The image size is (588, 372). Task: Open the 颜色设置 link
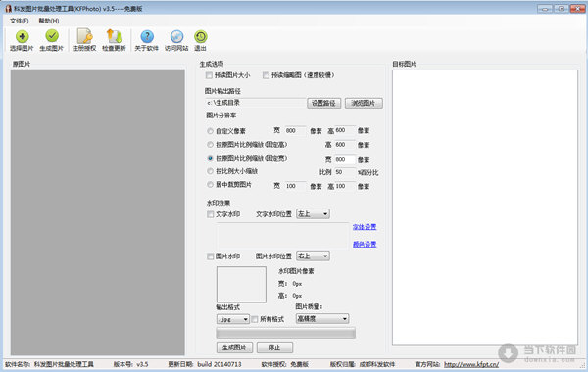(x=365, y=245)
